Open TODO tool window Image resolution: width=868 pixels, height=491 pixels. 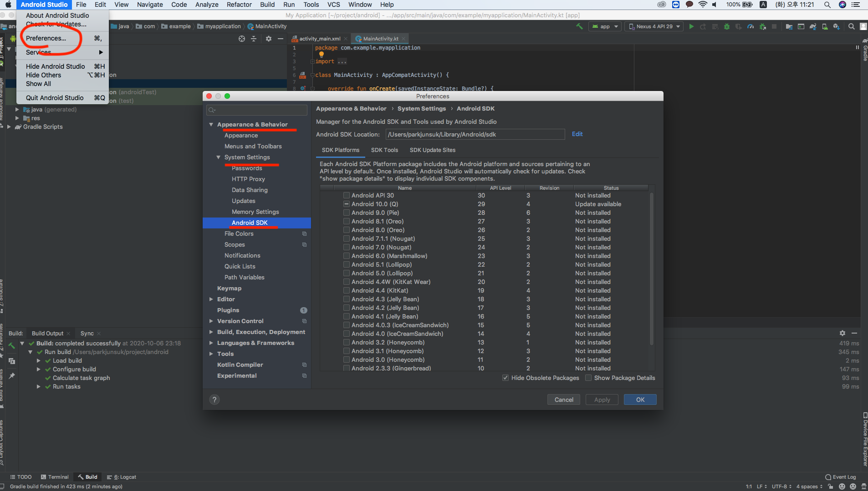click(21, 477)
